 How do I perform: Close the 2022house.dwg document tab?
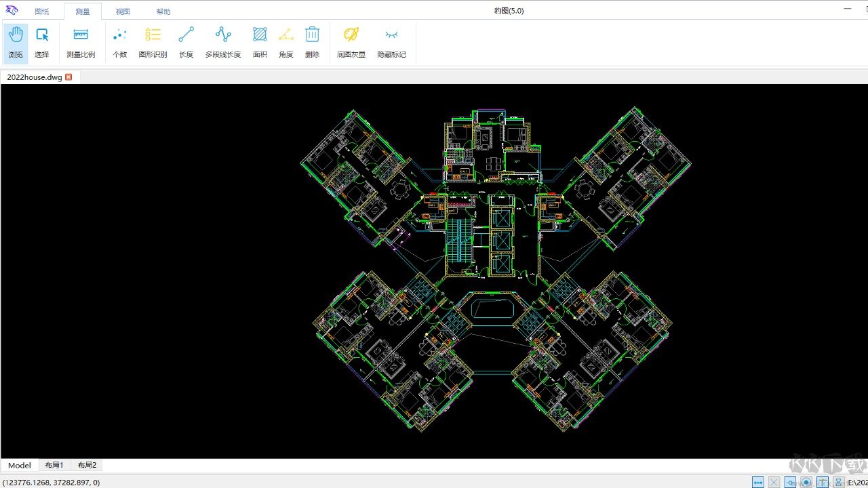(68, 77)
